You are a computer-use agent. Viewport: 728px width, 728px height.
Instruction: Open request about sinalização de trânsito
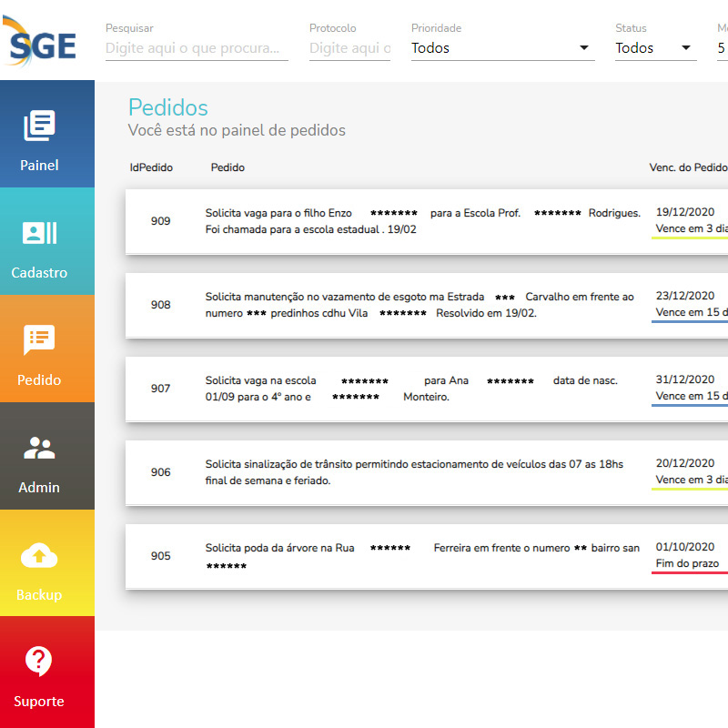tap(414, 472)
